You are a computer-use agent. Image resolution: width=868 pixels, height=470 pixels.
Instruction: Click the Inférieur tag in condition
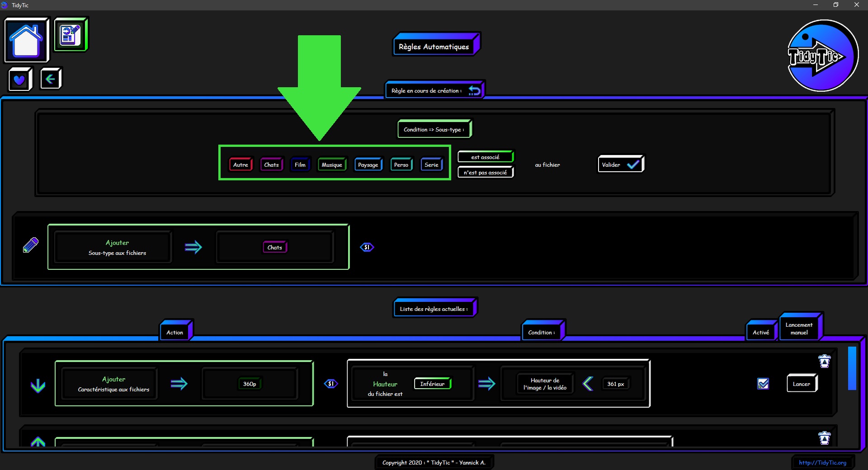(433, 384)
